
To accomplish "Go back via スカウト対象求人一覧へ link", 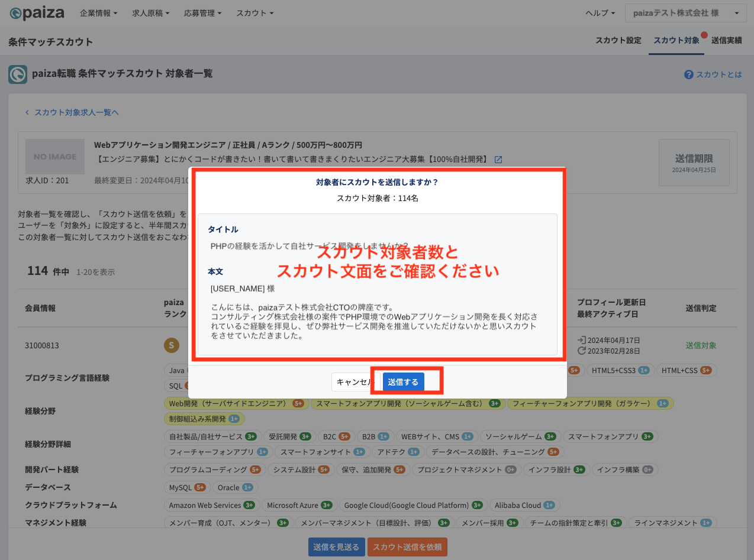I will coord(72,112).
